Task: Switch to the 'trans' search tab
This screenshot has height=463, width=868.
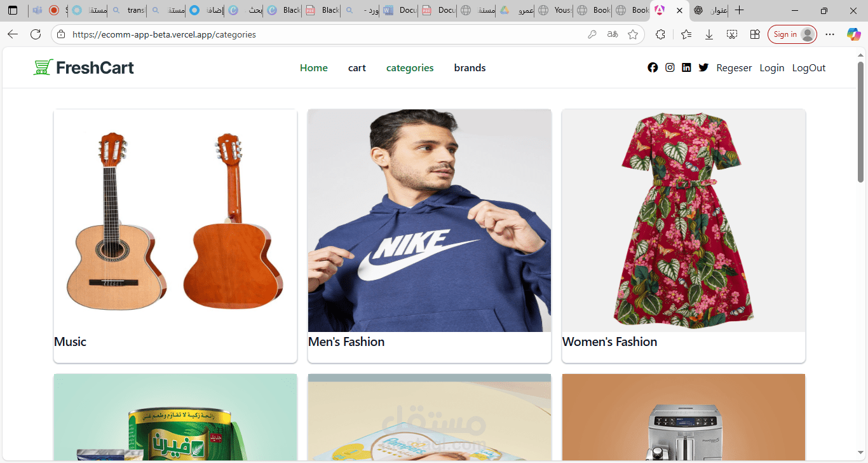Action: [127, 10]
